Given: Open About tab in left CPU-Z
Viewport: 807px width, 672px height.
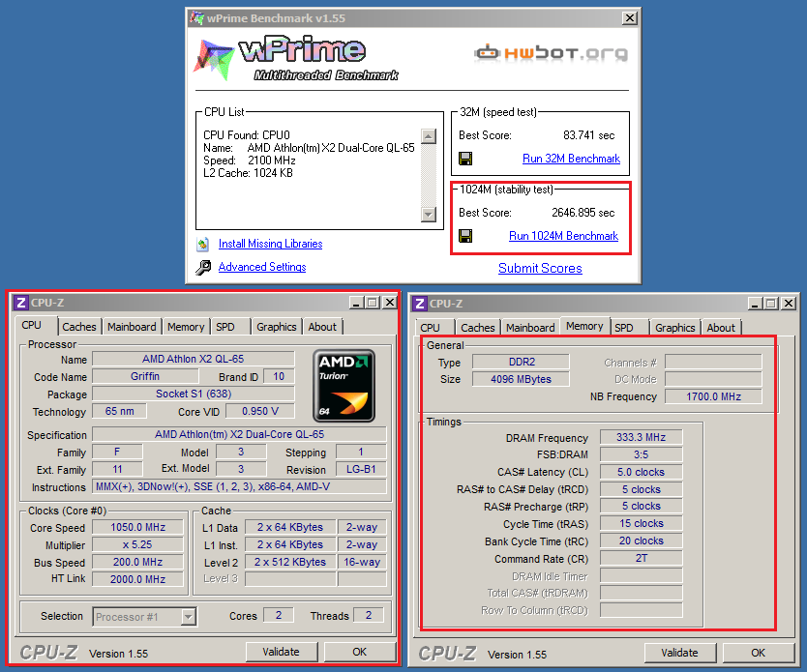Looking at the screenshot, I should (x=322, y=327).
